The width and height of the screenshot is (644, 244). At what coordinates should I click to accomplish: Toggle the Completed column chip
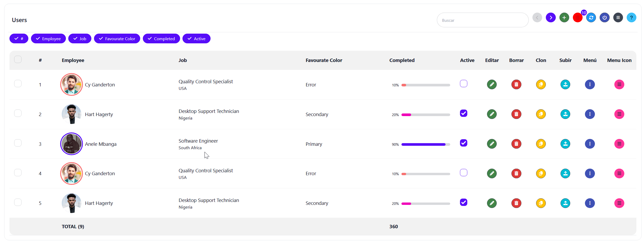click(161, 39)
